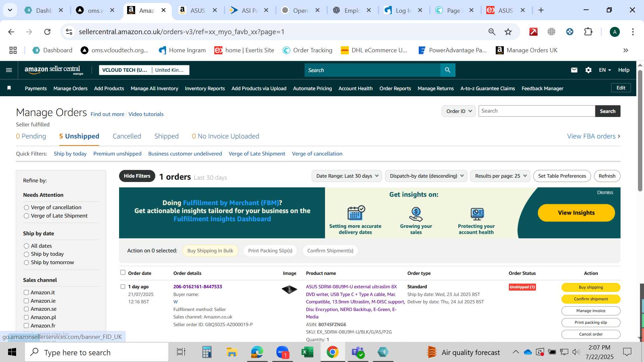This screenshot has height=362, width=644.
Task: Tick the checkbox for order 206-0162161-8447533
Action: [x=123, y=287]
